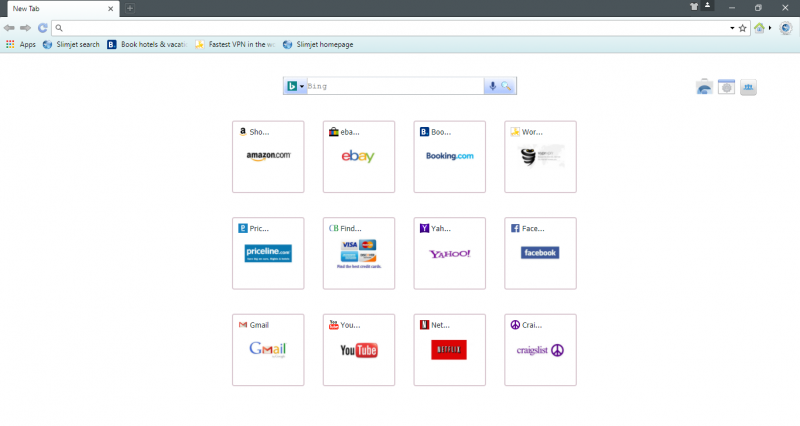The image size is (800, 426).
Task: Start voice search with microphone icon
Action: [x=492, y=86]
